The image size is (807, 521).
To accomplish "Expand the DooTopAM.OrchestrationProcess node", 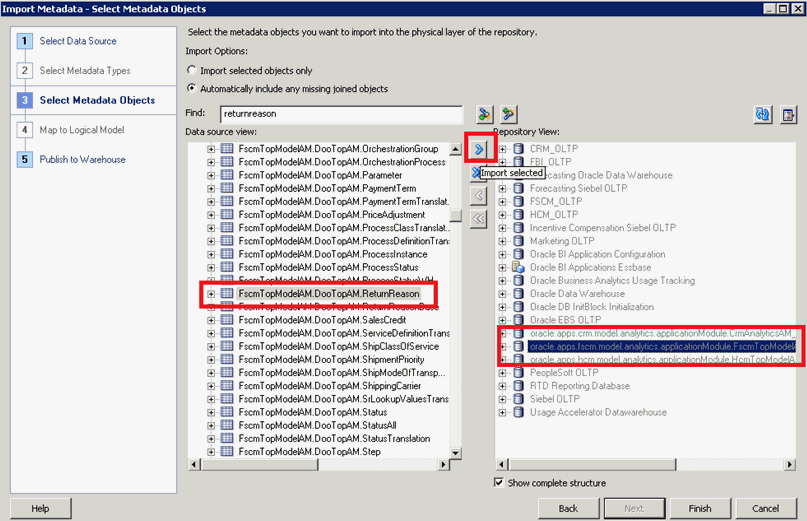I will pyautogui.click(x=211, y=162).
